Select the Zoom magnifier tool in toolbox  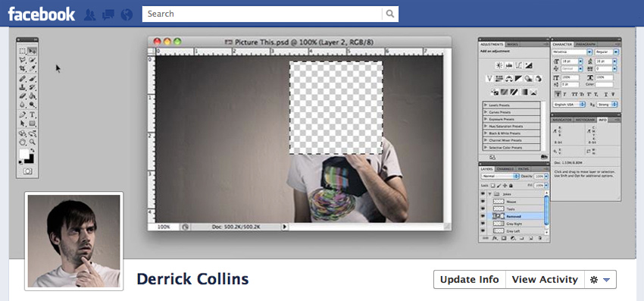tap(32, 142)
